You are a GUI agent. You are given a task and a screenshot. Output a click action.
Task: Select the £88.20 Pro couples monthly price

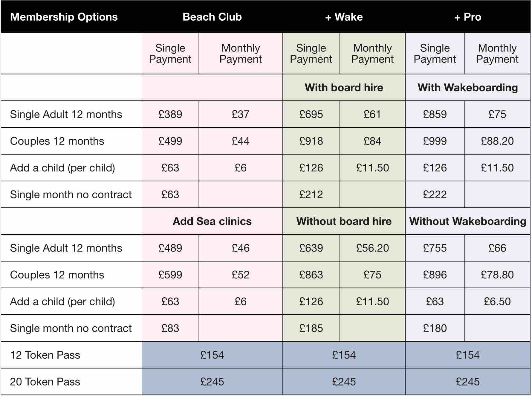click(497, 141)
